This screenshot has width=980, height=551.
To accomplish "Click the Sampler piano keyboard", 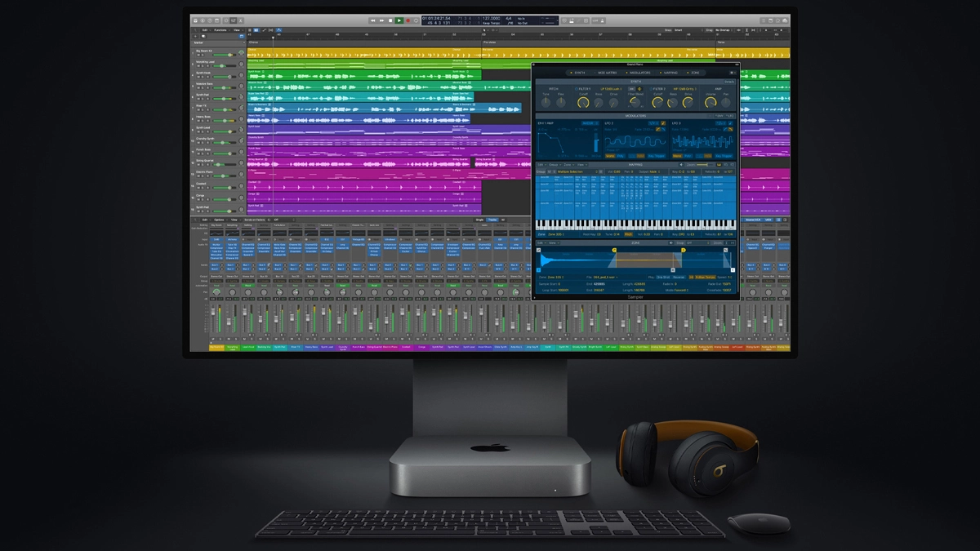I will pyautogui.click(x=635, y=225).
